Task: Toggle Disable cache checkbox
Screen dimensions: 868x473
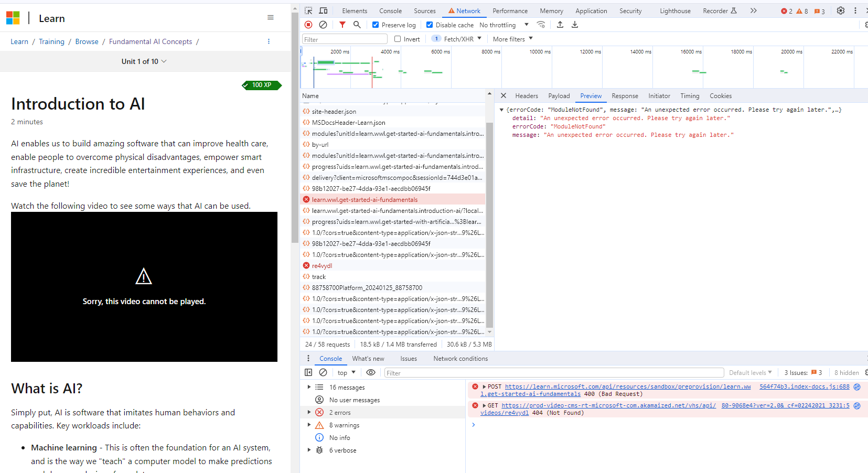Action: coord(430,25)
